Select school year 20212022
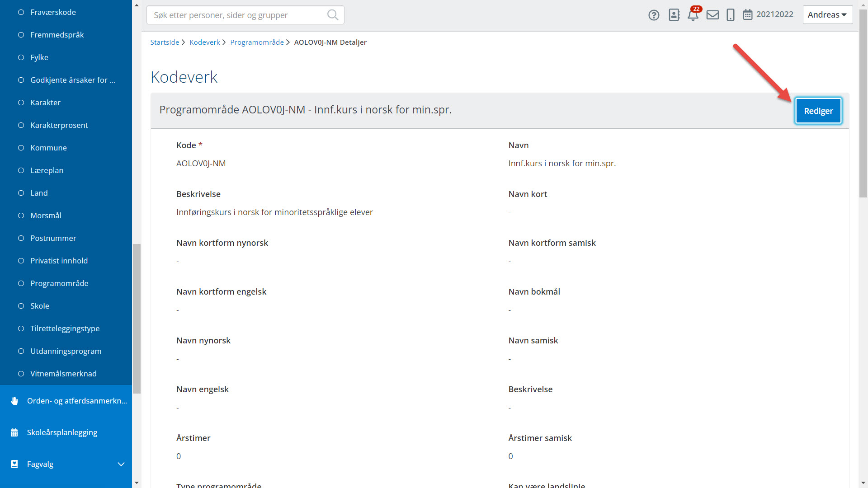 774,14
